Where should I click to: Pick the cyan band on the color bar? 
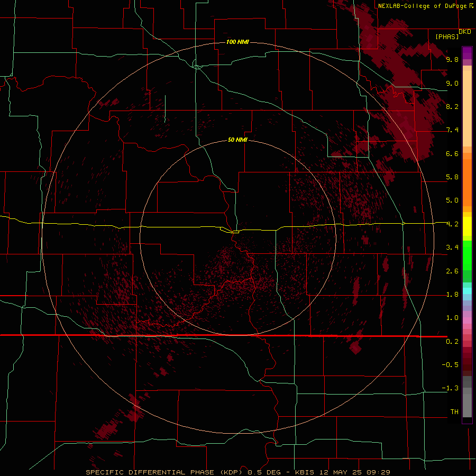(x=467, y=291)
